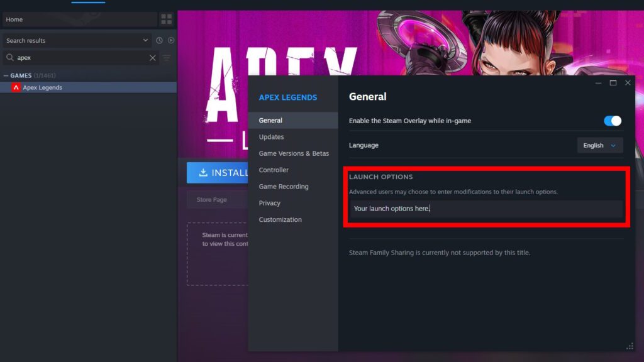Click the blue INSTALL button
Screen dimensions: 644x362
[218, 173]
